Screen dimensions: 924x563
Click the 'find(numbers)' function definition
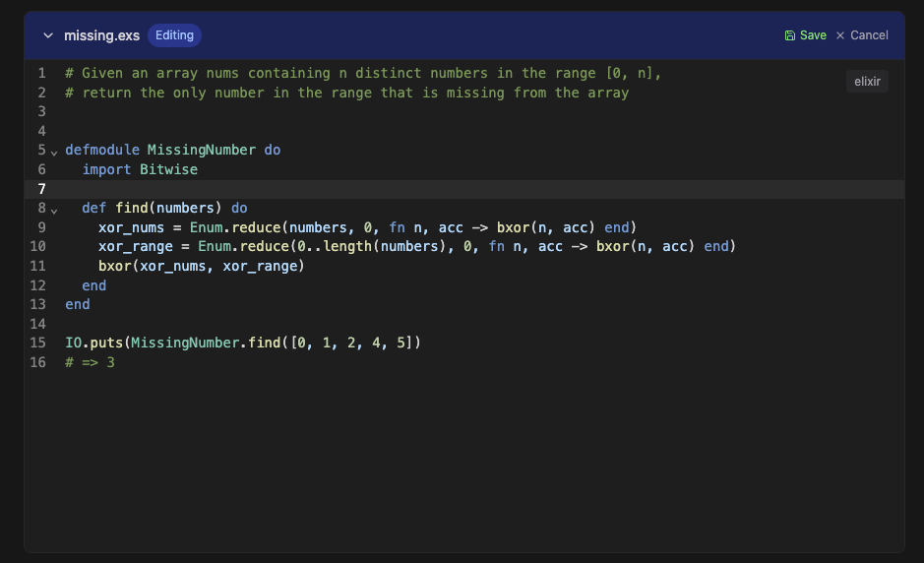tap(168, 208)
